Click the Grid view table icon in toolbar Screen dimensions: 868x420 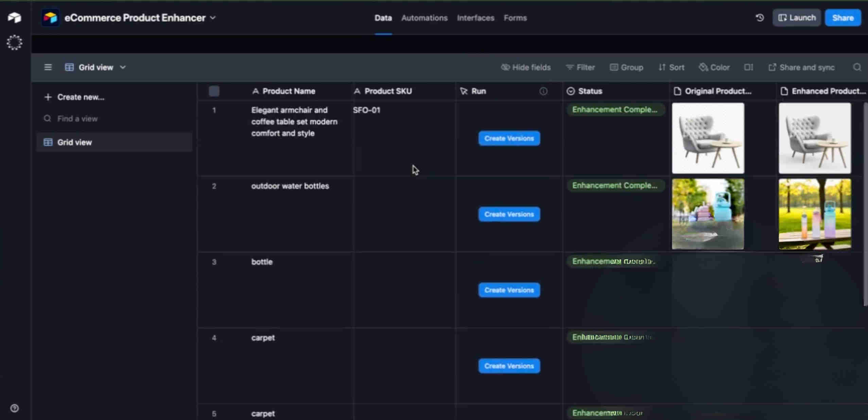point(69,67)
